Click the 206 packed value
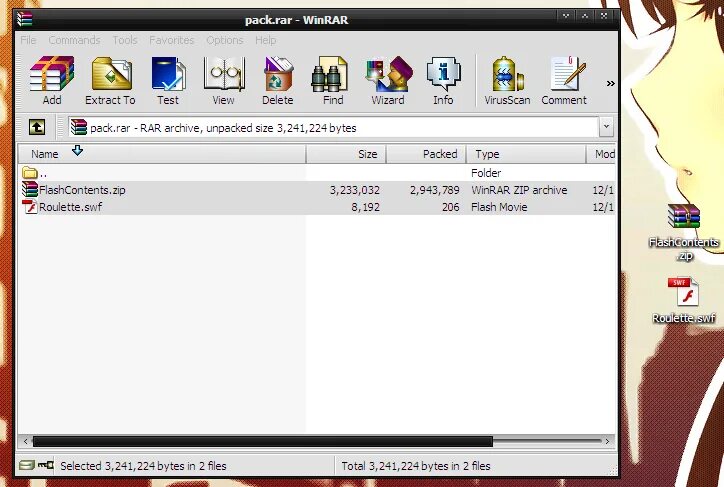 click(451, 207)
